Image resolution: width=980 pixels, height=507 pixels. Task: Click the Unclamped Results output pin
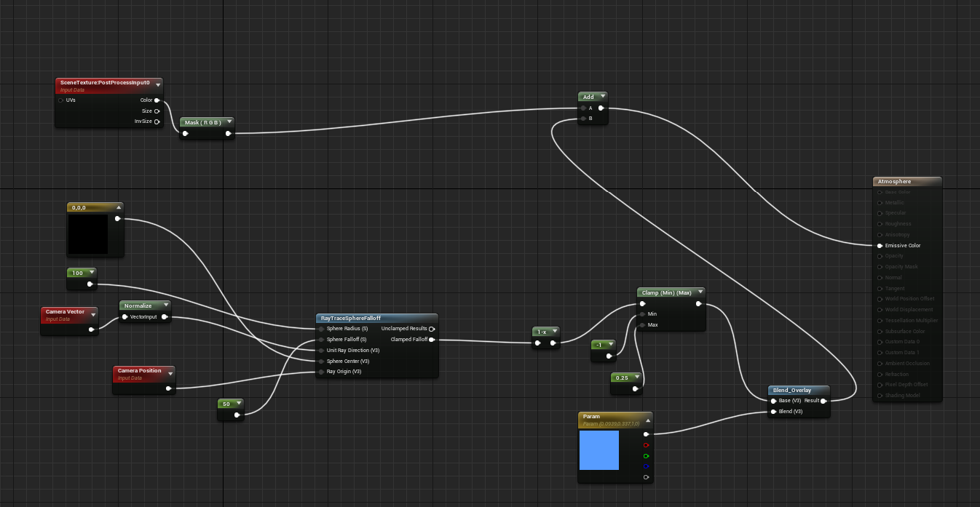[432, 329]
